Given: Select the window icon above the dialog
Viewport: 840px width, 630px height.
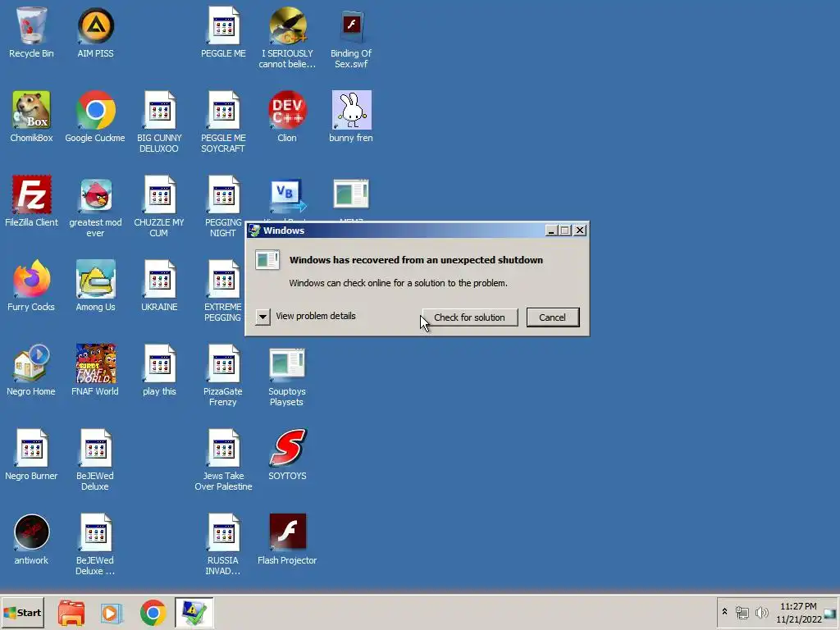Looking at the screenshot, I should (351, 194).
